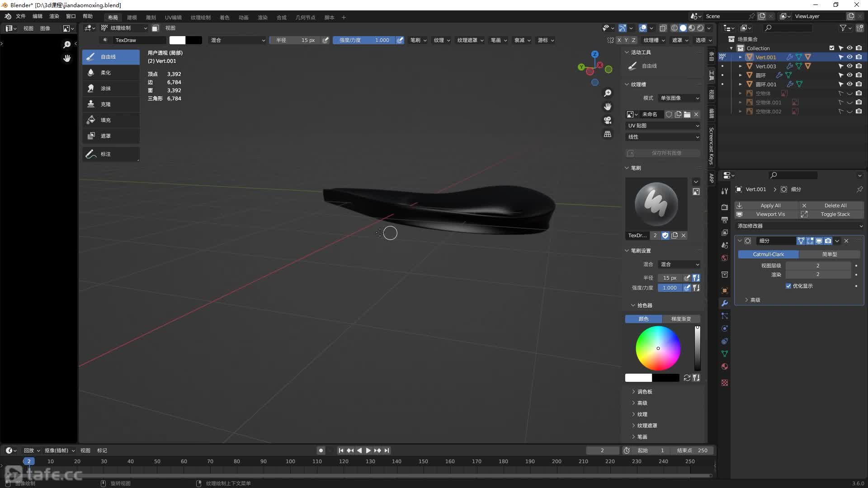Select the 克隆 clone tool

click(x=111, y=104)
